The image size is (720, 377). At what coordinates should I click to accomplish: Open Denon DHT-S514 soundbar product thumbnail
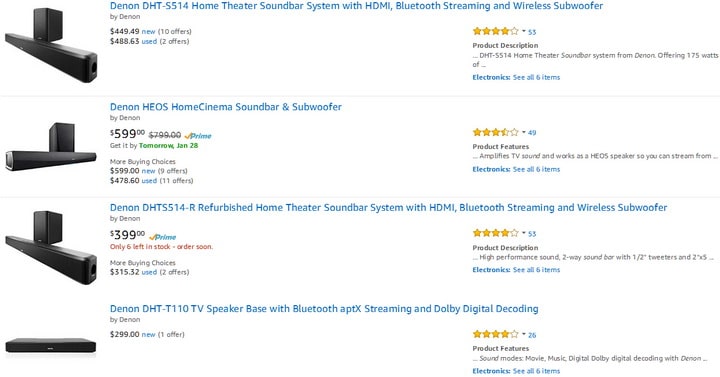pos(51,45)
